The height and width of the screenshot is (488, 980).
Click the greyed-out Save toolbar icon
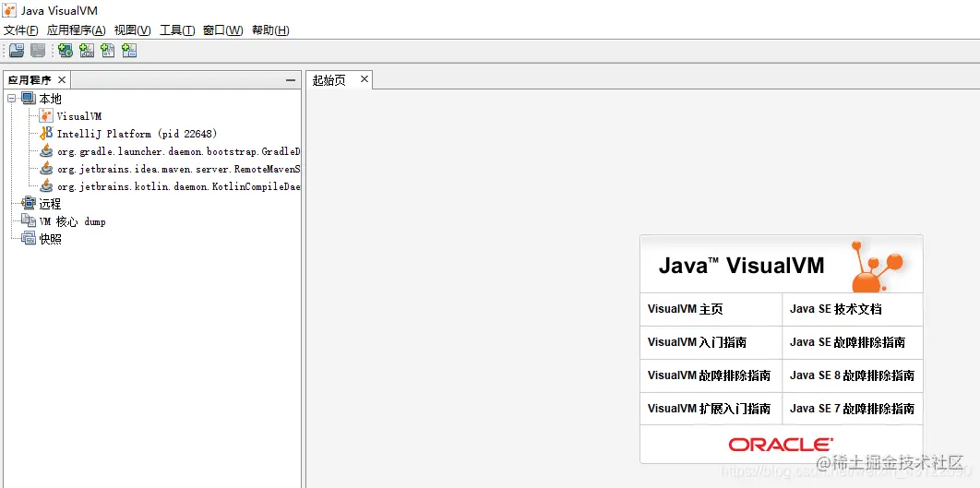pyautogui.click(x=38, y=51)
